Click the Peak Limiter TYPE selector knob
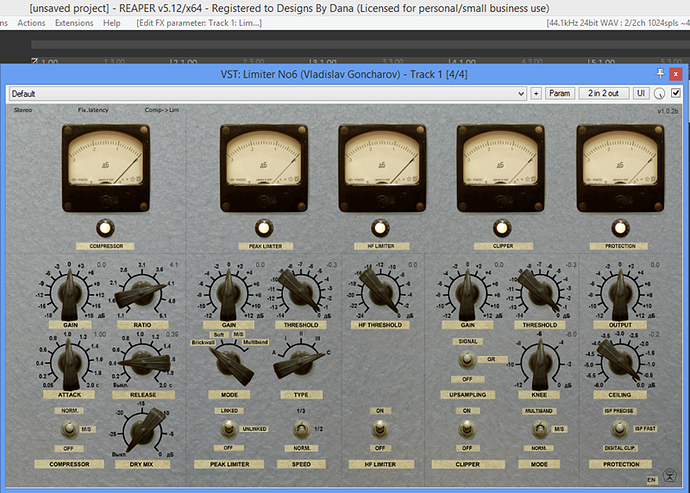Viewport: 690px width, 493px height. pos(300,363)
